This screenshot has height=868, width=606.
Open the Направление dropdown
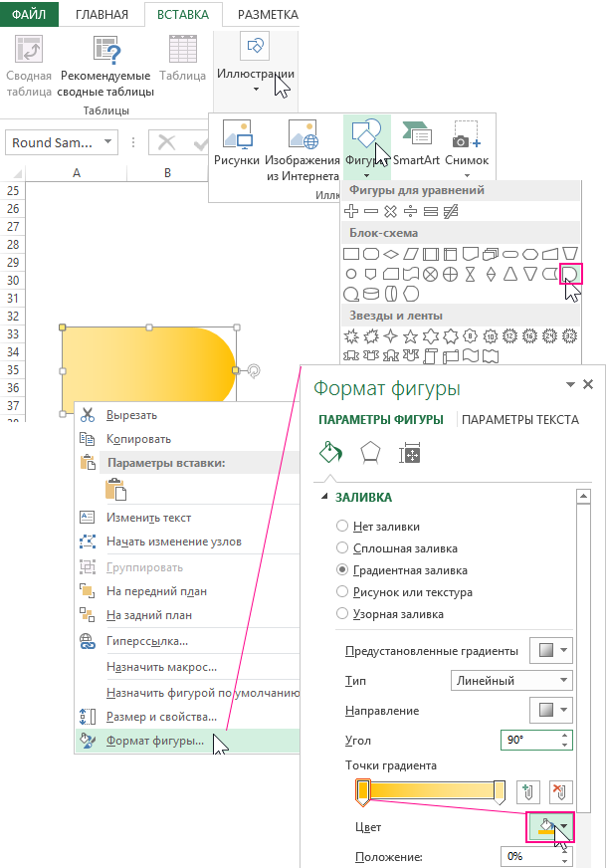tap(551, 710)
